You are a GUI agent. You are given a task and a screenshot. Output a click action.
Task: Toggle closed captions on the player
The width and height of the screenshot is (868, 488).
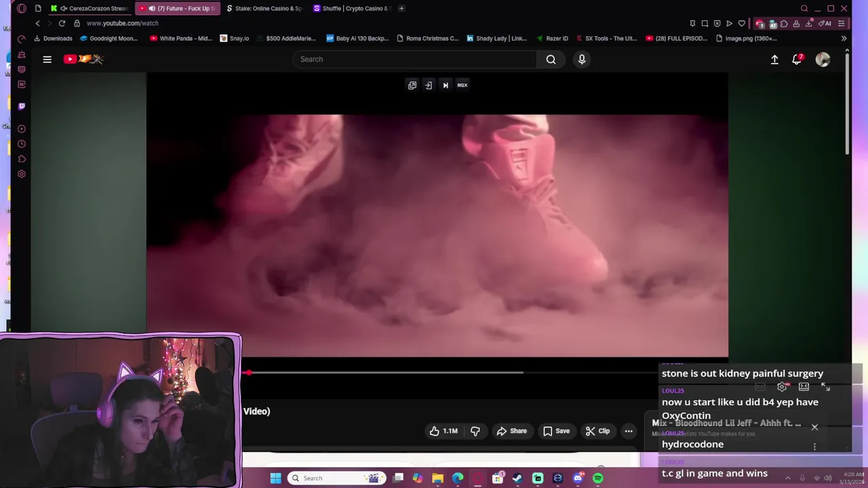pos(760,387)
